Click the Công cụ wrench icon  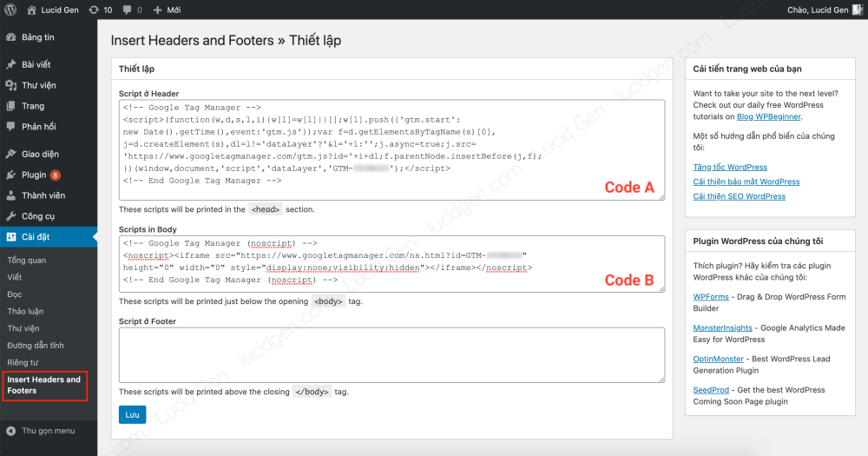(11, 216)
